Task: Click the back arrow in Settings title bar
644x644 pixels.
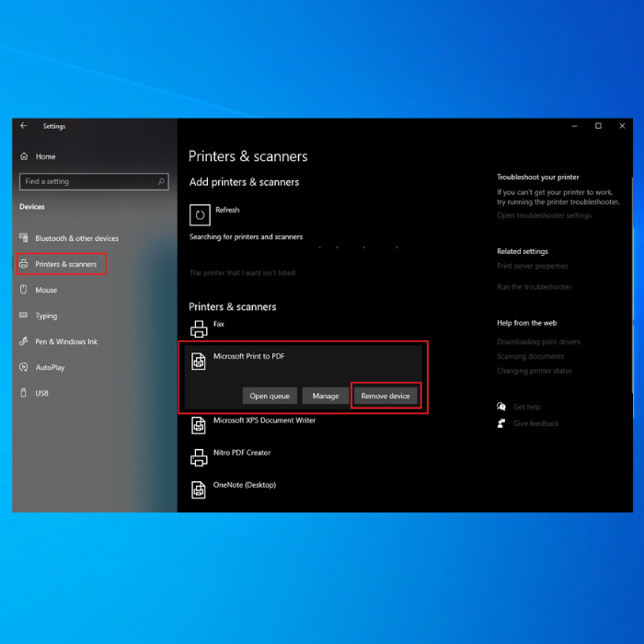Action: pos(23,126)
